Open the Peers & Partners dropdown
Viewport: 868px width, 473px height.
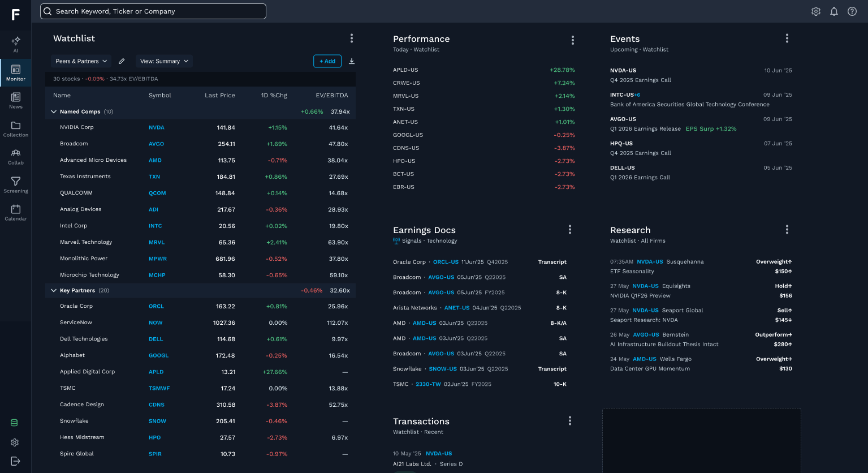point(81,61)
